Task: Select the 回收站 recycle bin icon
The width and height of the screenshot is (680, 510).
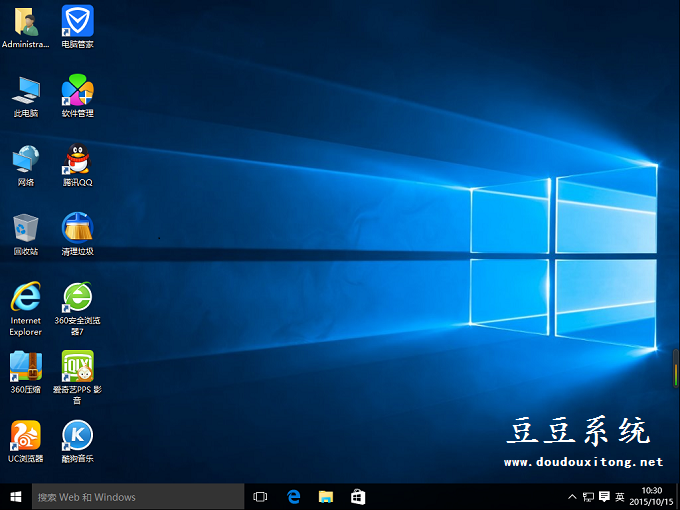Action: point(25,228)
